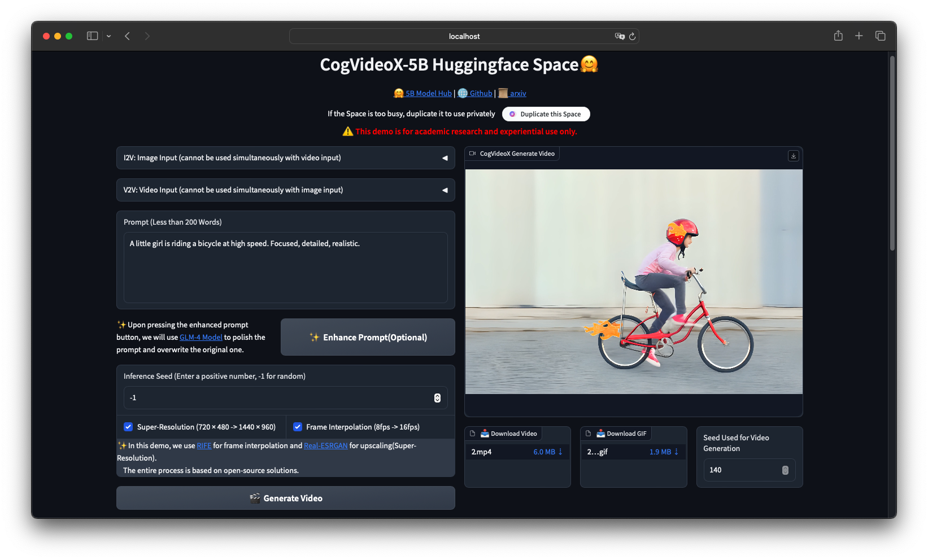Open the GLM-4 Model link
The height and width of the screenshot is (560, 928).
click(x=201, y=337)
